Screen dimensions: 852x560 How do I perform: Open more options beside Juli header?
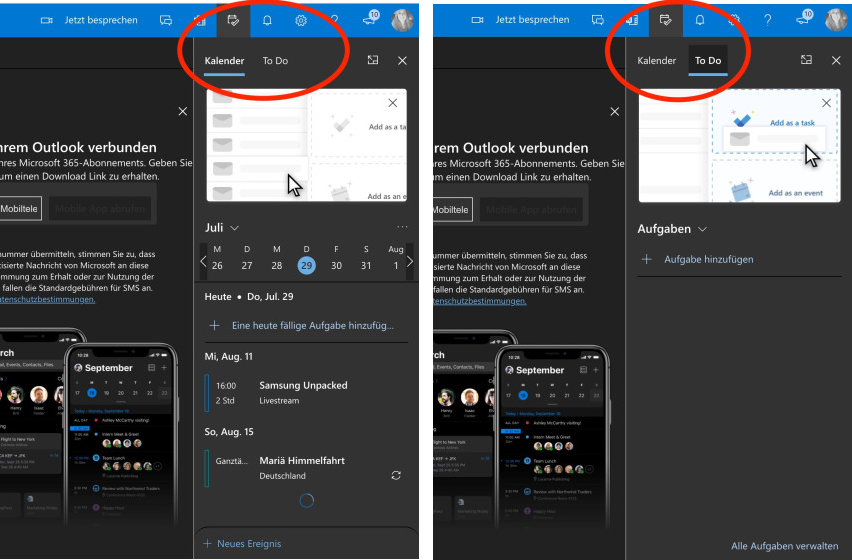(402, 227)
